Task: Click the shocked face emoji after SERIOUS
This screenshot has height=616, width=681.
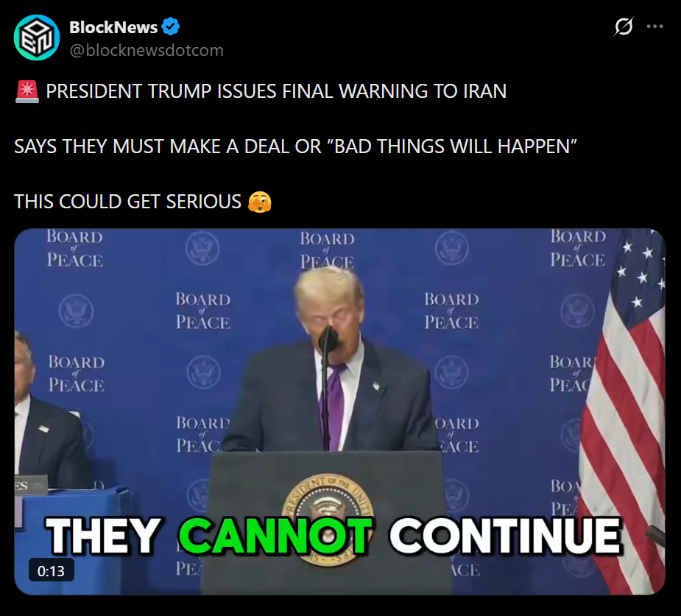Action: click(x=260, y=202)
